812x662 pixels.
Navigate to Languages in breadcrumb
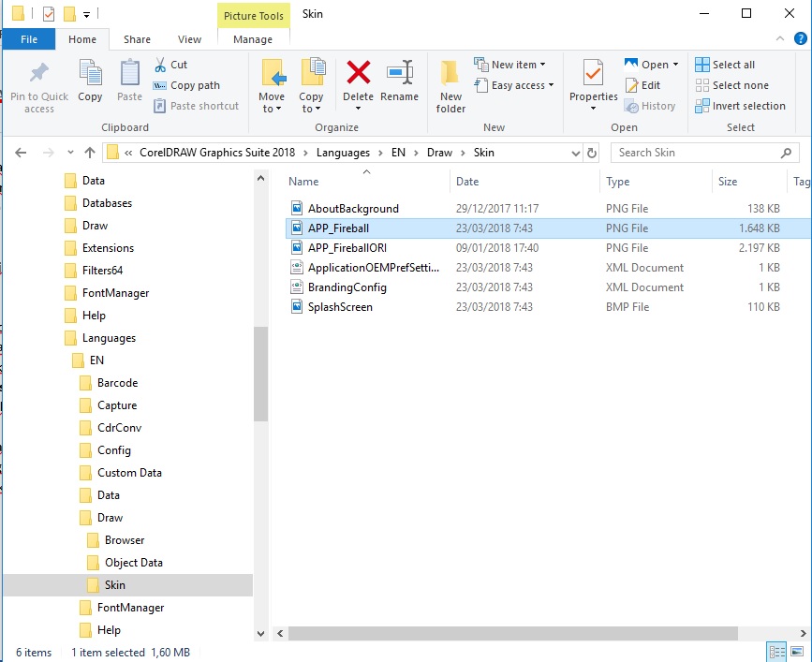(343, 153)
